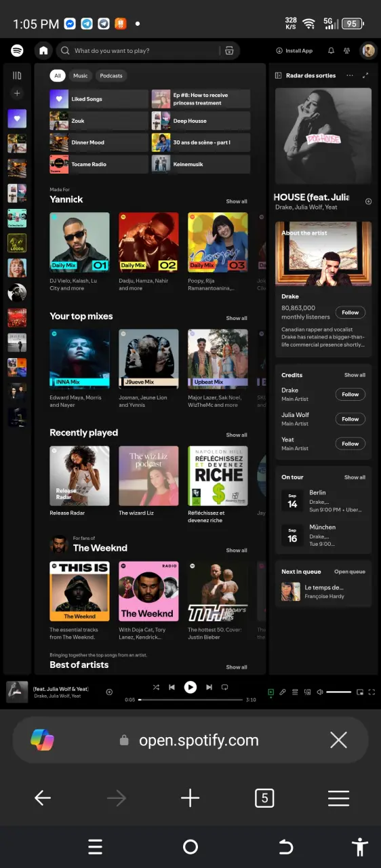
Task: Open mini player icon
Action: click(x=360, y=692)
